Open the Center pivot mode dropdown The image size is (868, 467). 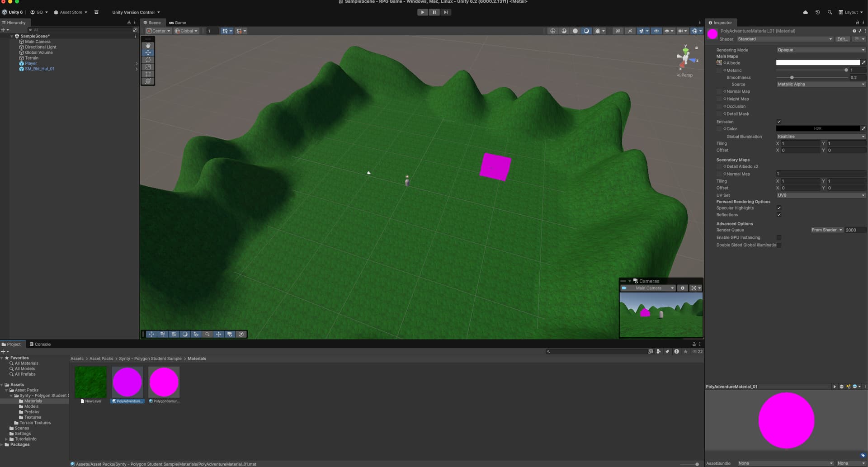tap(158, 31)
